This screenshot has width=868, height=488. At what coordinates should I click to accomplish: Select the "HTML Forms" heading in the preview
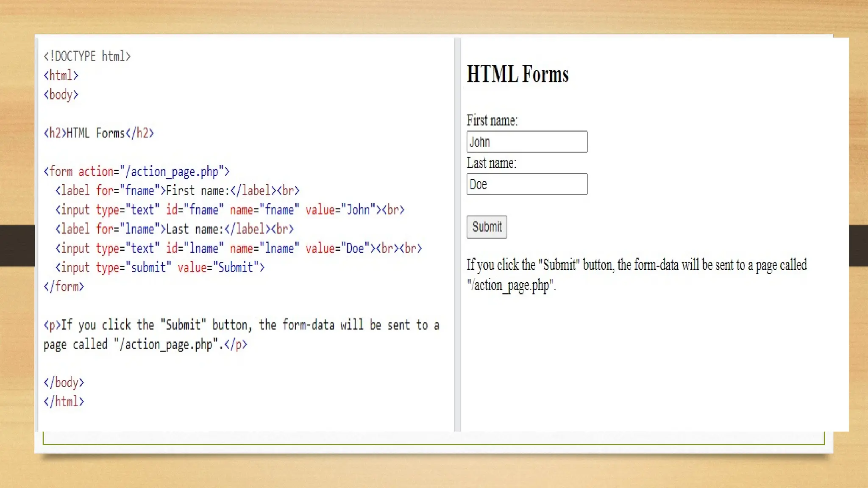[517, 74]
